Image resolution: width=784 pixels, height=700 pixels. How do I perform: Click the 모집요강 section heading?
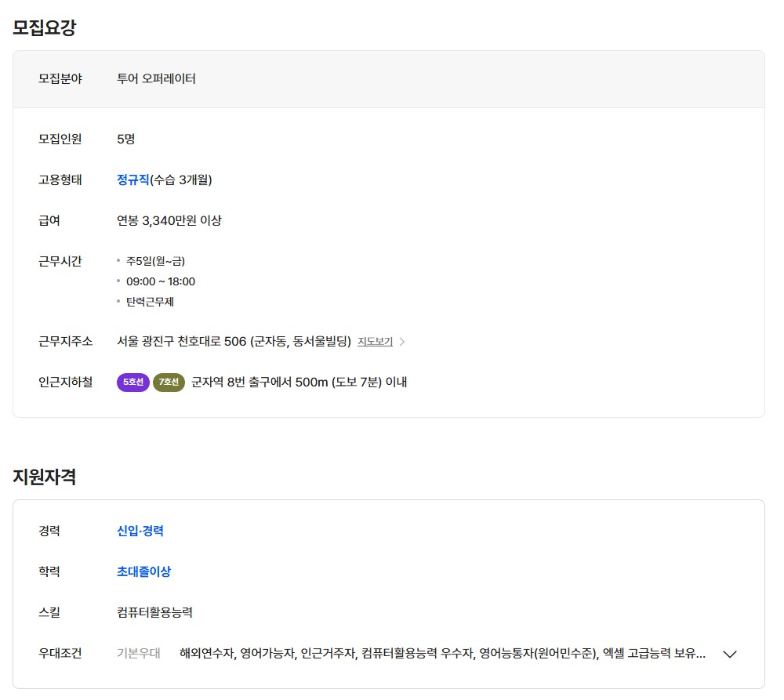(45, 27)
